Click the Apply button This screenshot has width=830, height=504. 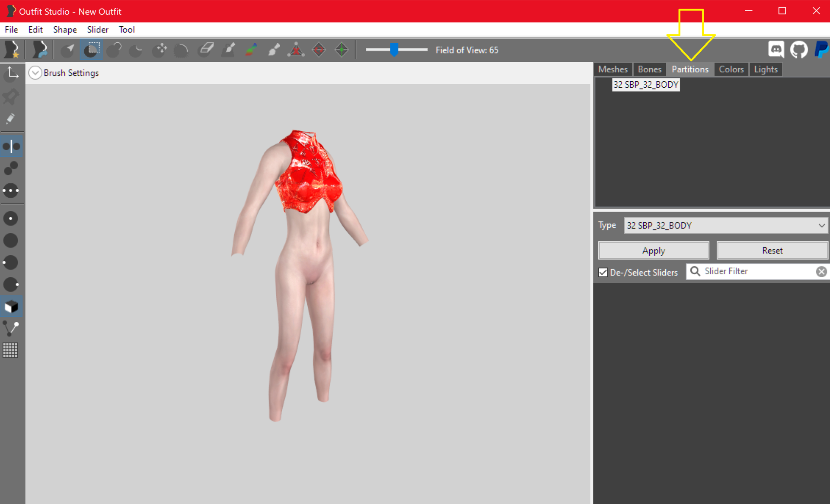click(x=654, y=250)
